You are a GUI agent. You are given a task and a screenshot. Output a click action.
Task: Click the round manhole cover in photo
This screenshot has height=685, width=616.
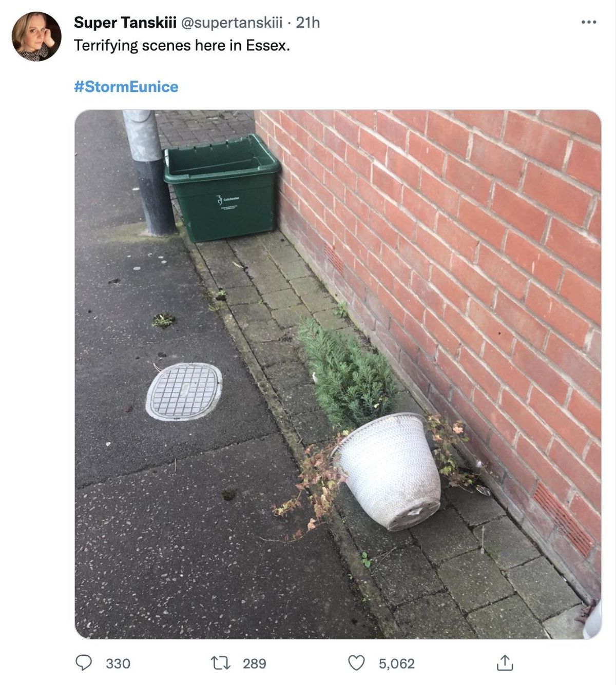(x=184, y=392)
